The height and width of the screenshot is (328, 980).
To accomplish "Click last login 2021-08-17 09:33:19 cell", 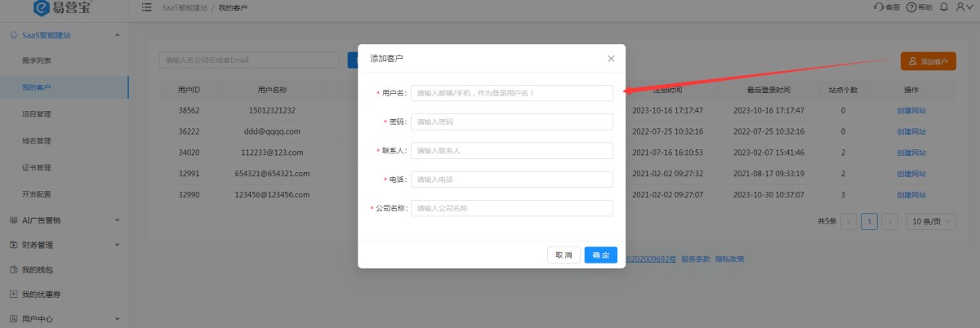I will (x=768, y=174).
